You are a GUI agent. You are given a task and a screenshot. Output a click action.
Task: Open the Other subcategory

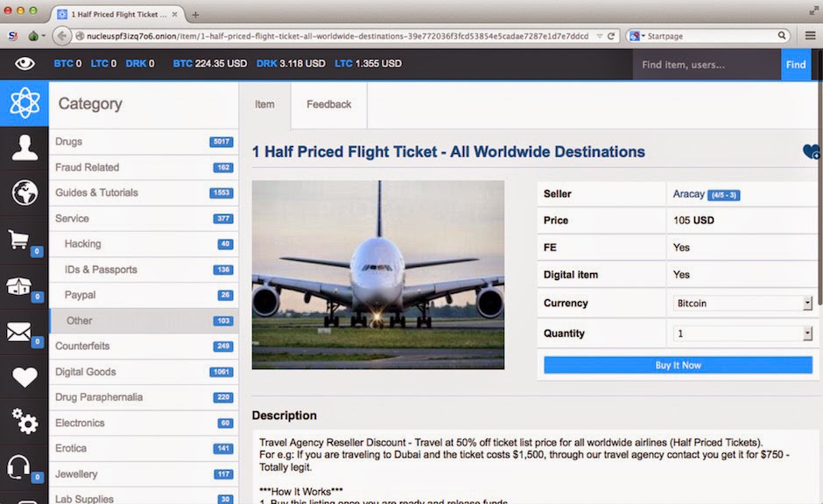click(x=144, y=320)
